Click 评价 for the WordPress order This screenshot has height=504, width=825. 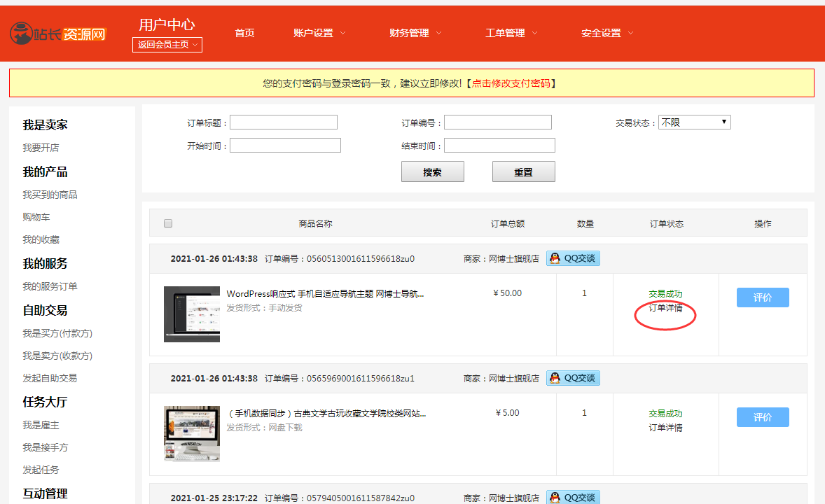[x=763, y=297]
